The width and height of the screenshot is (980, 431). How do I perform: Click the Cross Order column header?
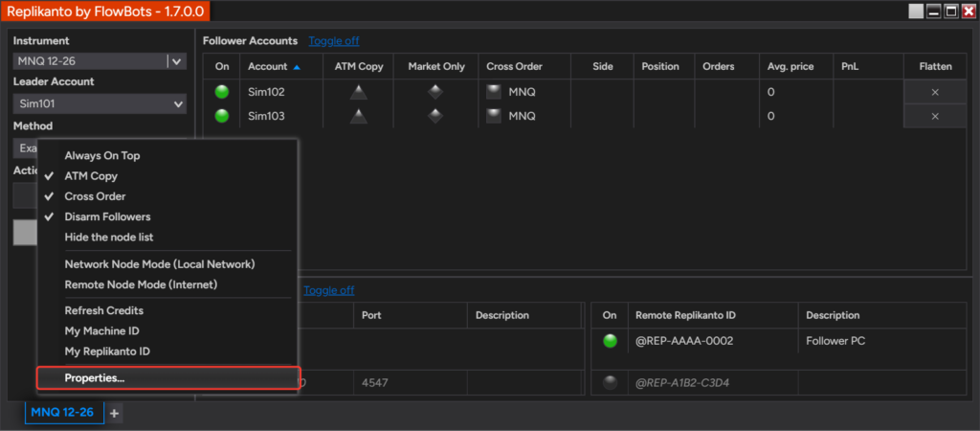(524, 66)
